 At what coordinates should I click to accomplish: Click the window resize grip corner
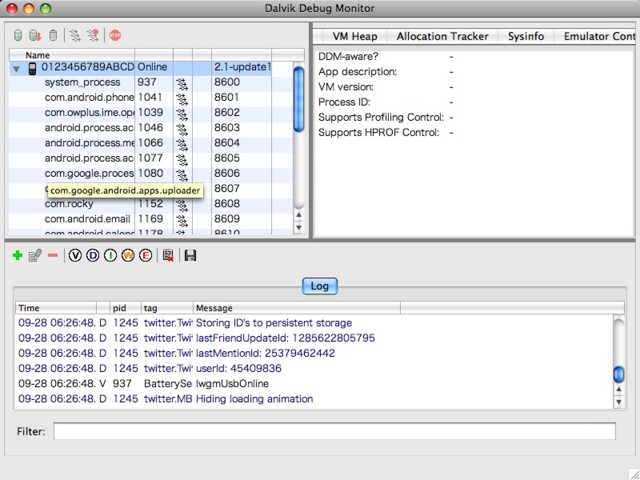pos(633,473)
